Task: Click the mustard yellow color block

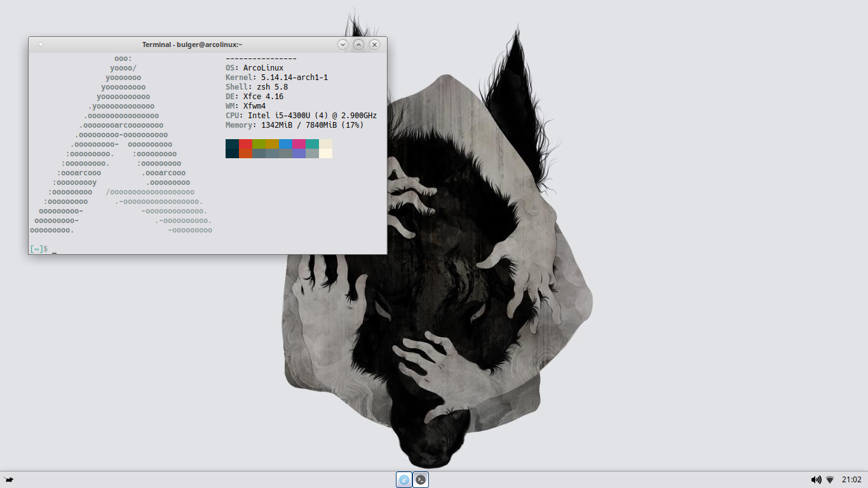Action: coord(272,144)
